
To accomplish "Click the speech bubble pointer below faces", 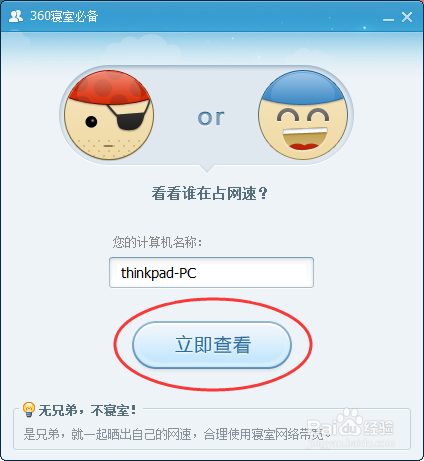I will (x=207, y=168).
